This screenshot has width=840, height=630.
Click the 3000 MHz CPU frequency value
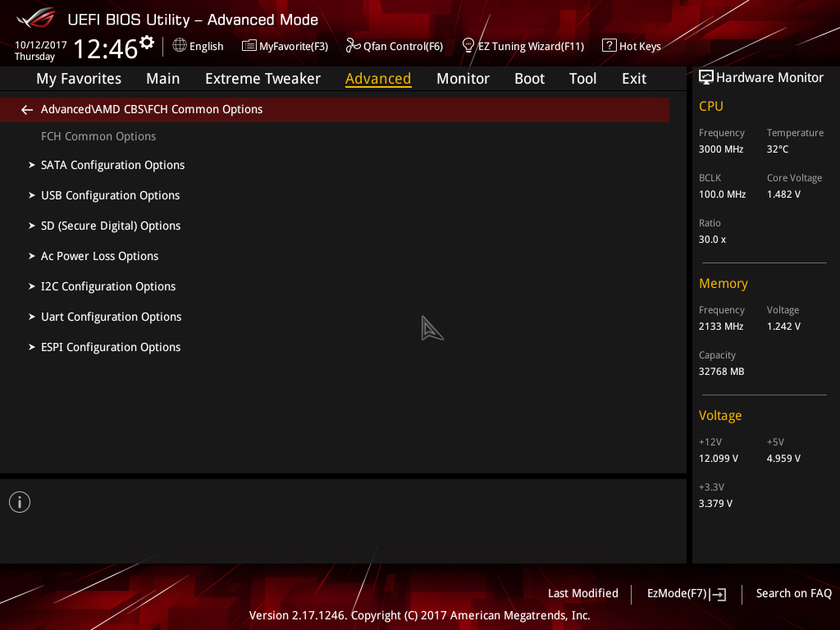coord(721,149)
